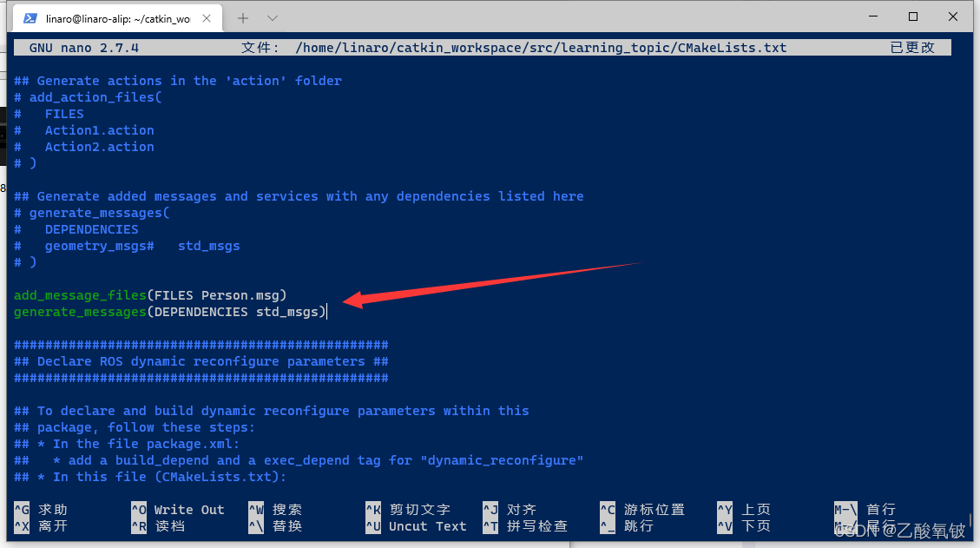
Task: Click the '## package, follow these steps:' line
Action: (135, 427)
